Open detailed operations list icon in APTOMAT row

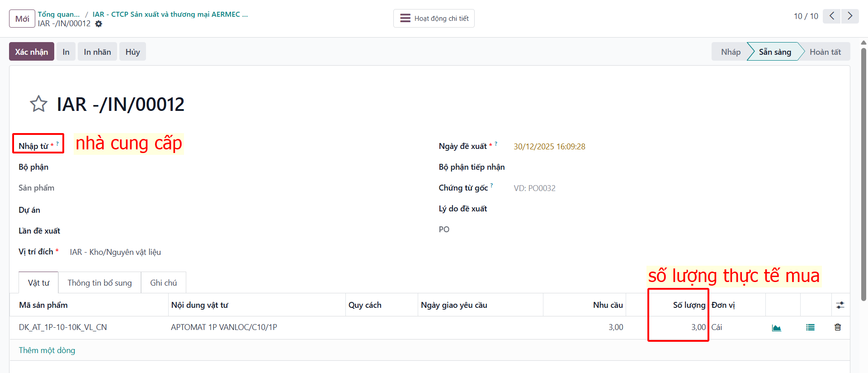810,327
